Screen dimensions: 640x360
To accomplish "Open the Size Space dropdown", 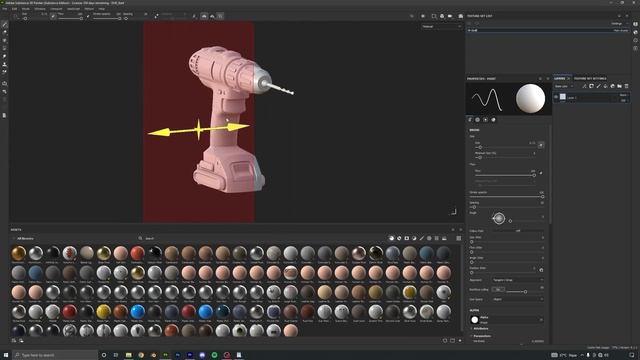I will (x=518, y=299).
